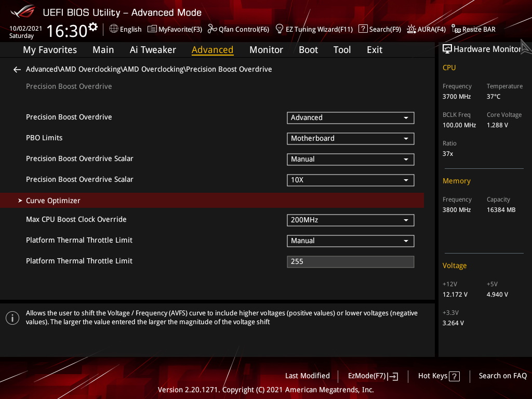Click the Memory frequency 3800 MHz value
Image resolution: width=532 pixels, height=399 pixels.
pyautogui.click(x=456, y=210)
